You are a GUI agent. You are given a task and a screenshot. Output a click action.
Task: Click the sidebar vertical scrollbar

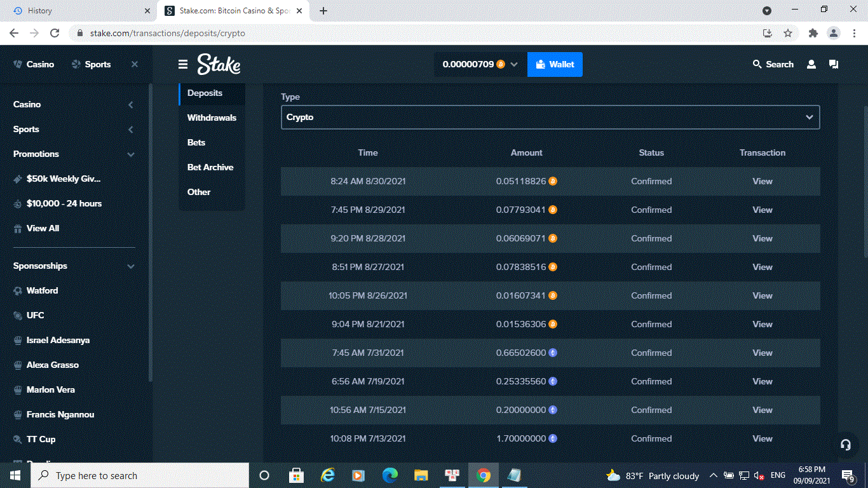[x=150, y=232]
